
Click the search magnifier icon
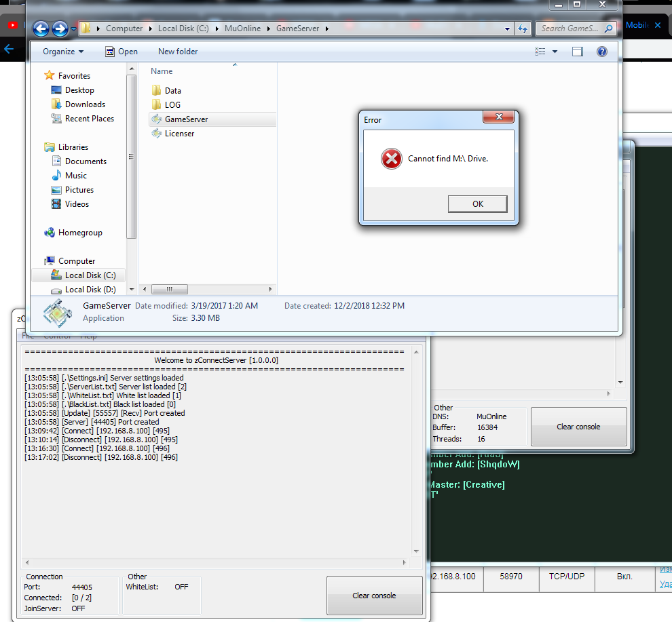(x=609, y=28)
